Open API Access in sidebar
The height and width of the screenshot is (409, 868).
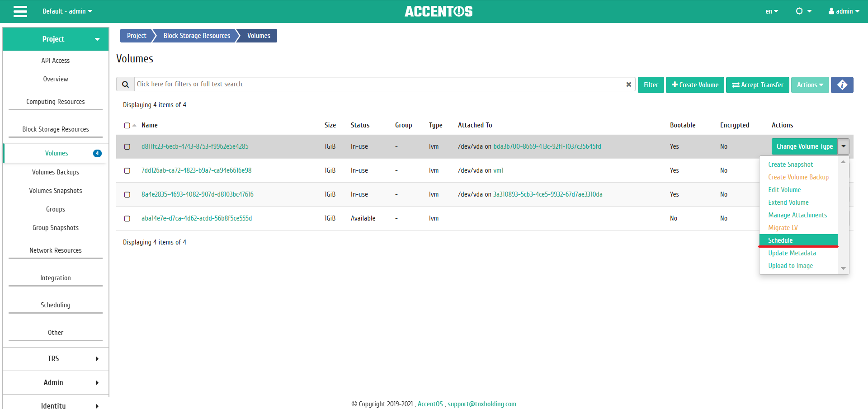(x=56, y=61)
